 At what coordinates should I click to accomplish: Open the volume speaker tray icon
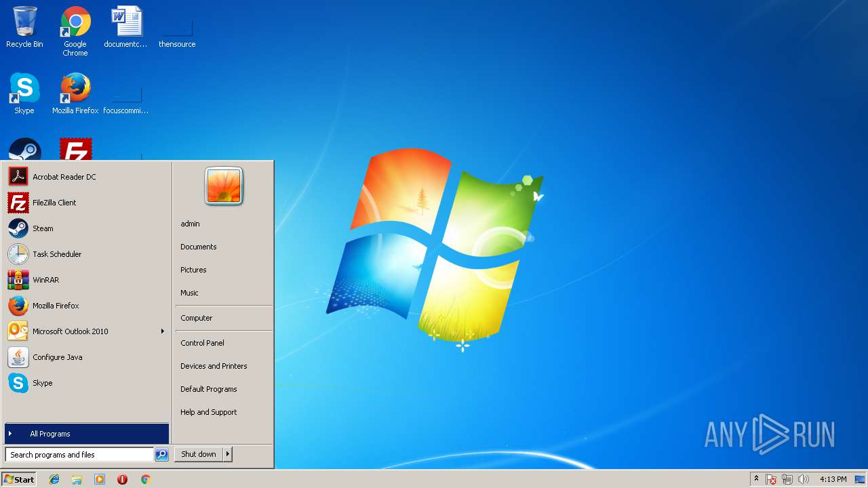(x=804, y=479)
